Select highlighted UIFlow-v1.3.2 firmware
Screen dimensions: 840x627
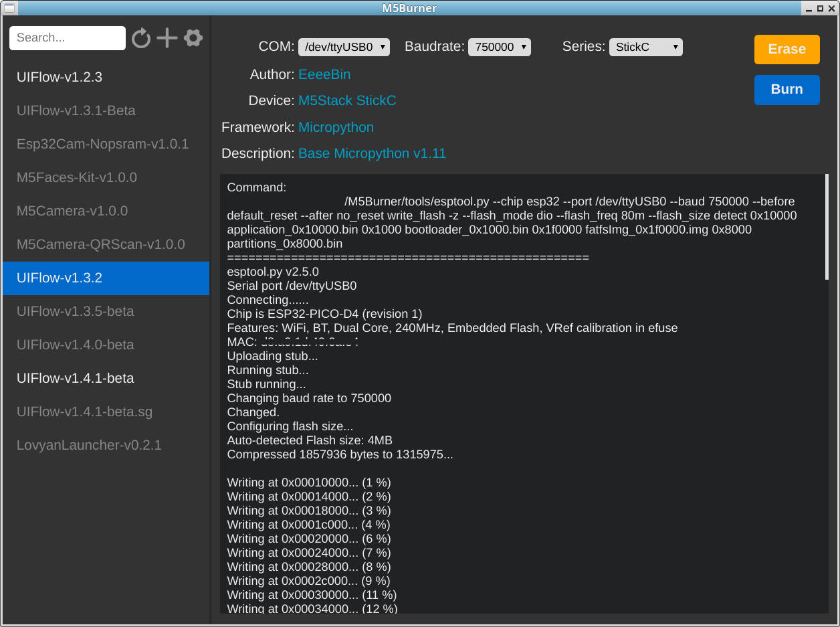pyautogui.click(x=106, y=278)
